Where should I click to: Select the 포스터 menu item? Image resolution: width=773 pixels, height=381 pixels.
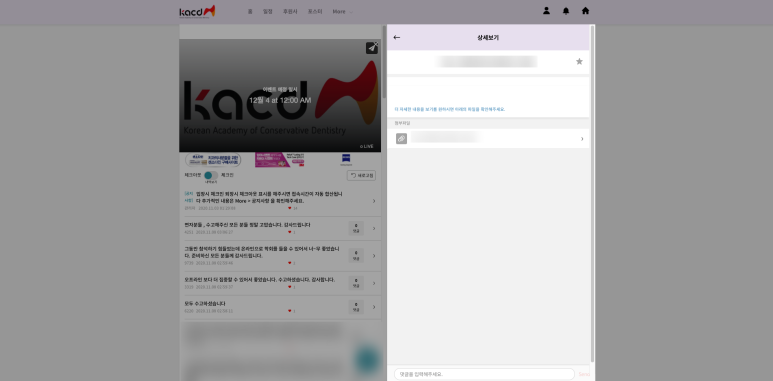(315, 11)
